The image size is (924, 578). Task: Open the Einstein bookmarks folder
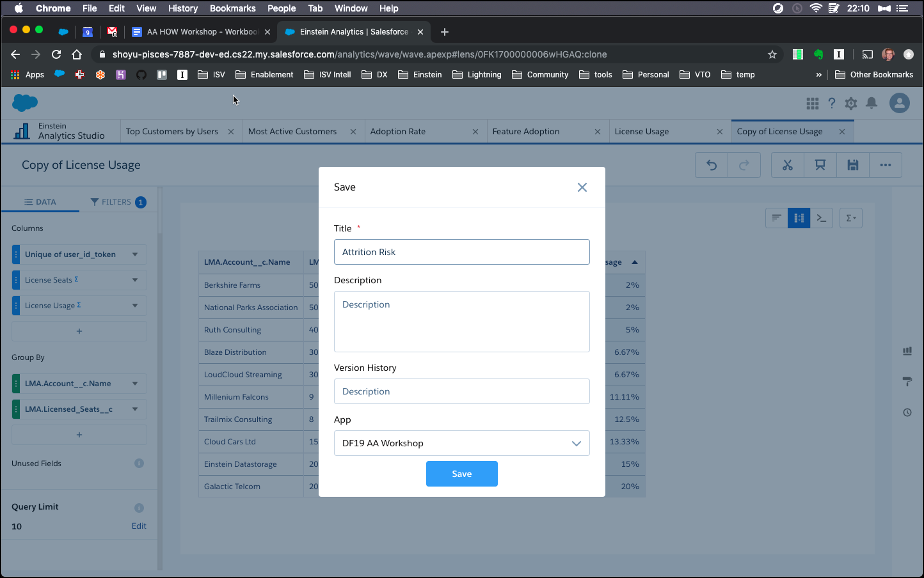[x=420, y=75]
